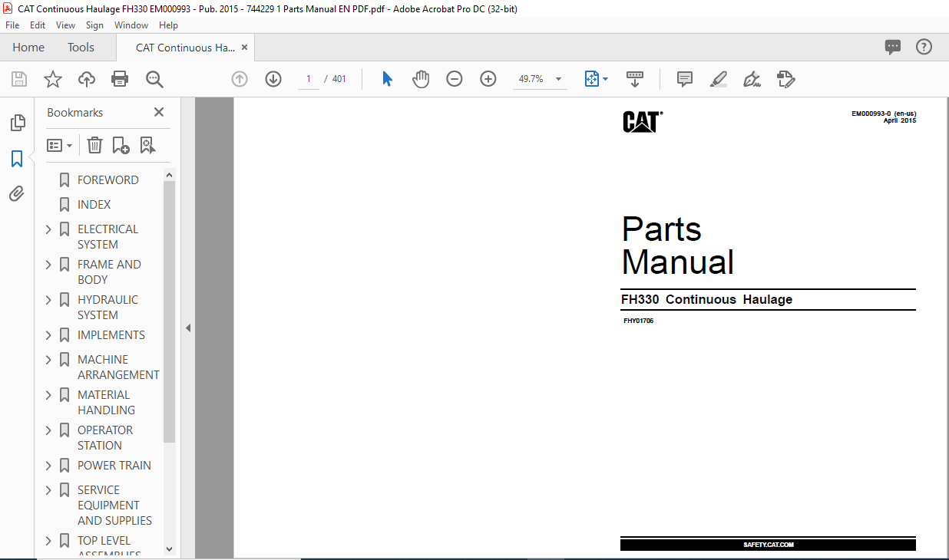The image size is (949, 560).
Task: Jump to IMPLEMENTS bookmark text
Action: pyautogui.click(x=111, y=335)
